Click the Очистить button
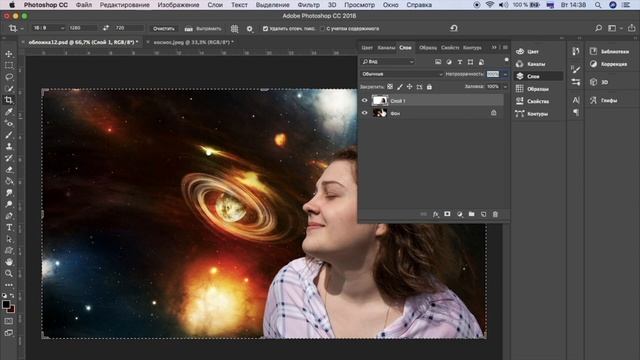This screenshot has height=360, width=640. 164,29
